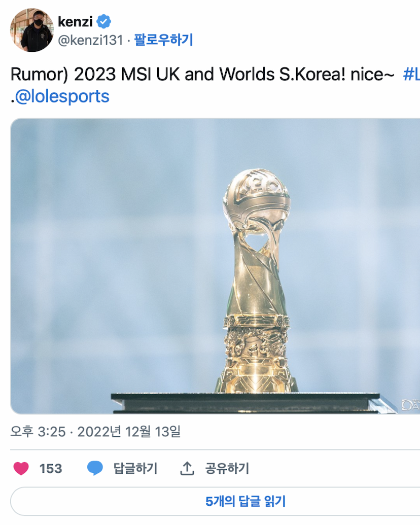Click the blue verified badge icon
The width and height of the screenshot is (420, 525).
click(x=103, y=22)
